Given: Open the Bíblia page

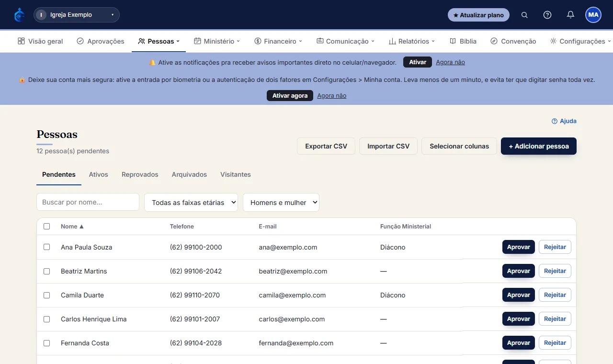Looking at the screenshot, I should (x=463, y=41).
